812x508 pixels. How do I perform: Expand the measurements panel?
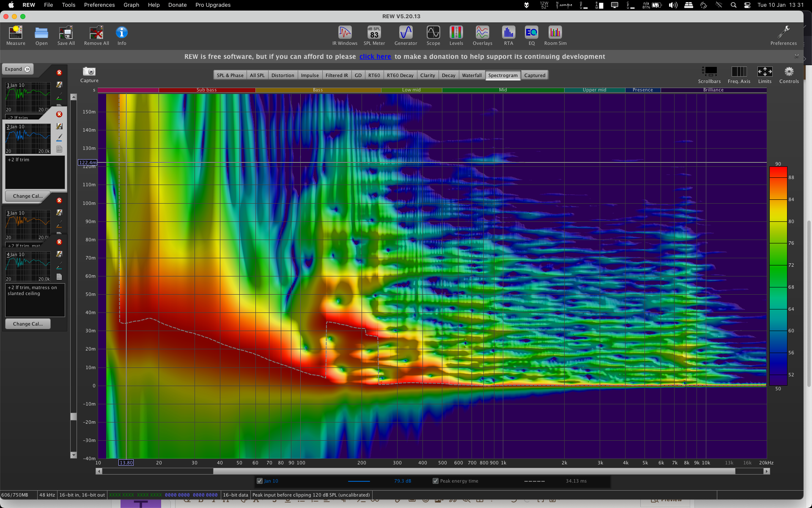18,69
